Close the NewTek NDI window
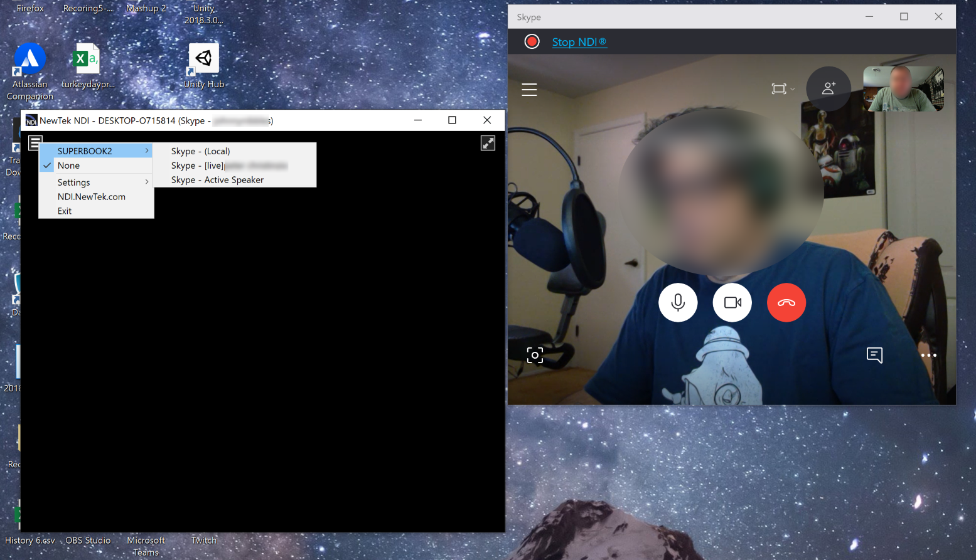Viewport: 976px width, 560px height. tap(487, 120)
